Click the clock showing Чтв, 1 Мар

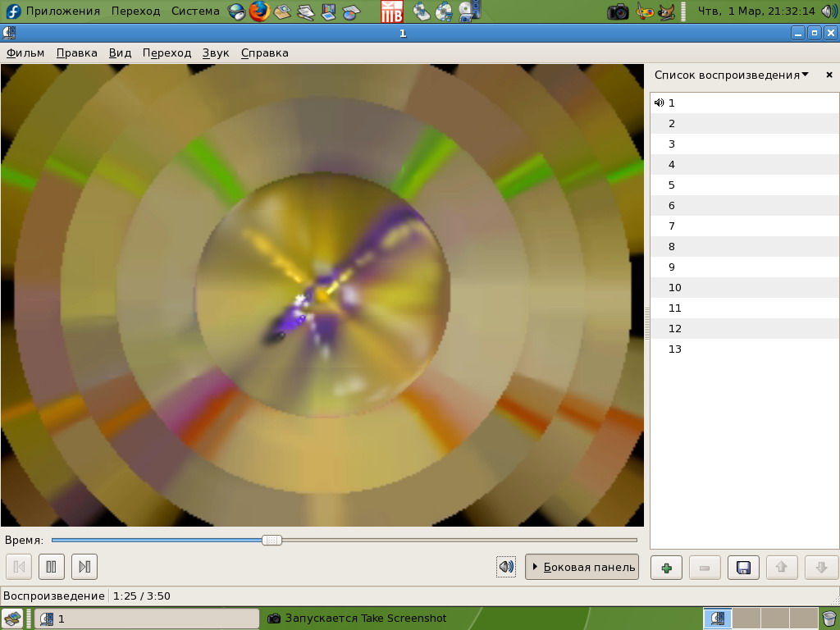(x=756, y=11)
